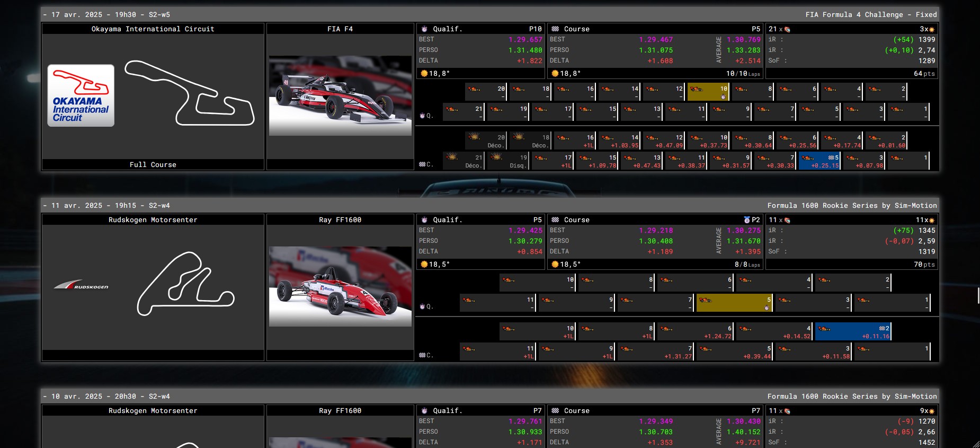Open the FIA Formula 4 Challenge - Fixed series link
This screenshot has height=448, width=980.
(871, 15)
